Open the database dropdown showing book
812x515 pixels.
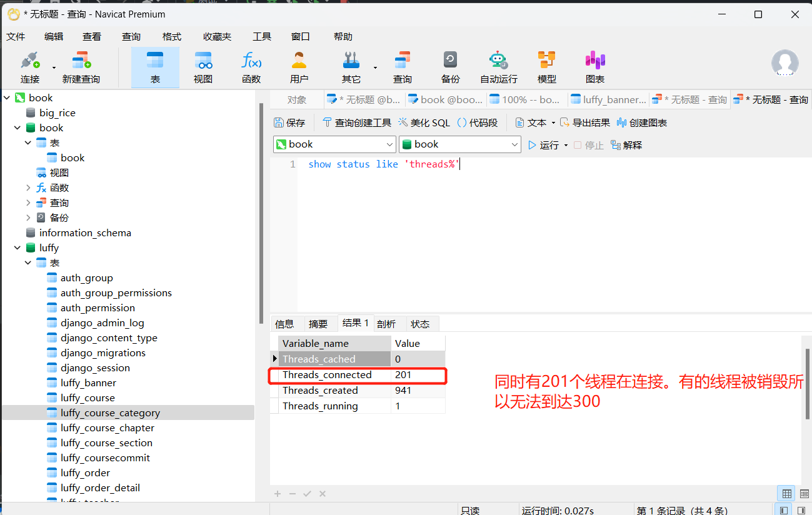tap(460, 144)
